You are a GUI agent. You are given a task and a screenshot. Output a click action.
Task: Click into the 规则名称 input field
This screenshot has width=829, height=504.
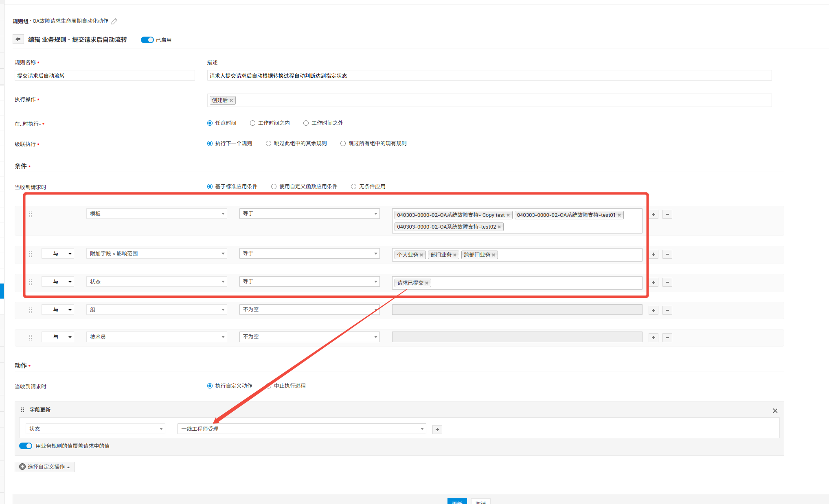105,76
